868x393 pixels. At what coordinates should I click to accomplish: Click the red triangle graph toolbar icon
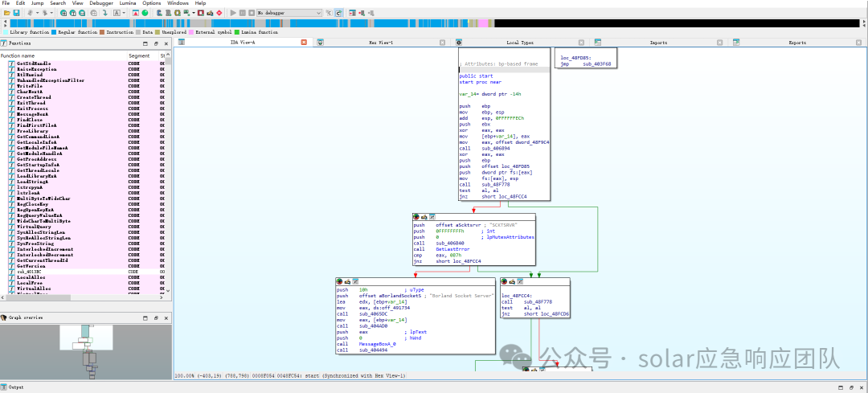click(136, 12)
